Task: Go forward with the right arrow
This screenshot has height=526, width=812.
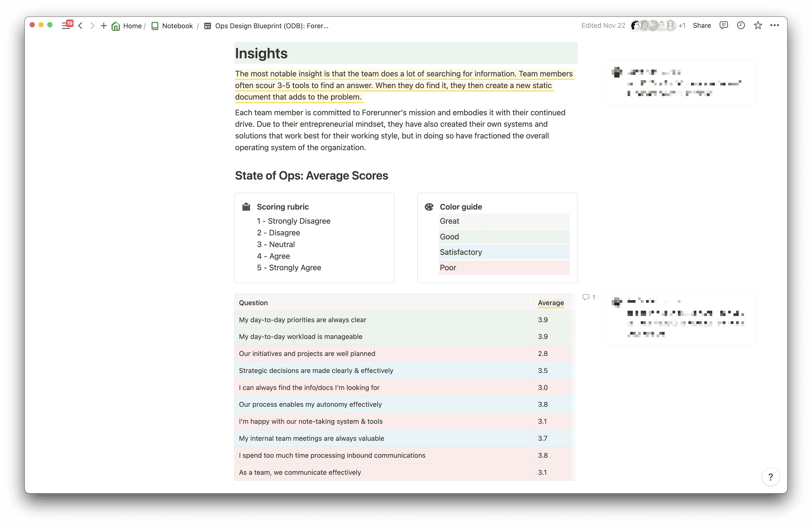Action: click(92, 26)
